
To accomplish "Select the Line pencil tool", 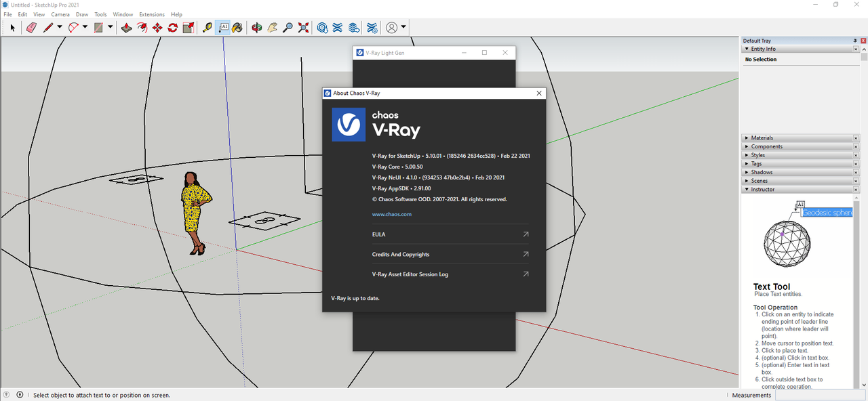I will click(48, 28).
